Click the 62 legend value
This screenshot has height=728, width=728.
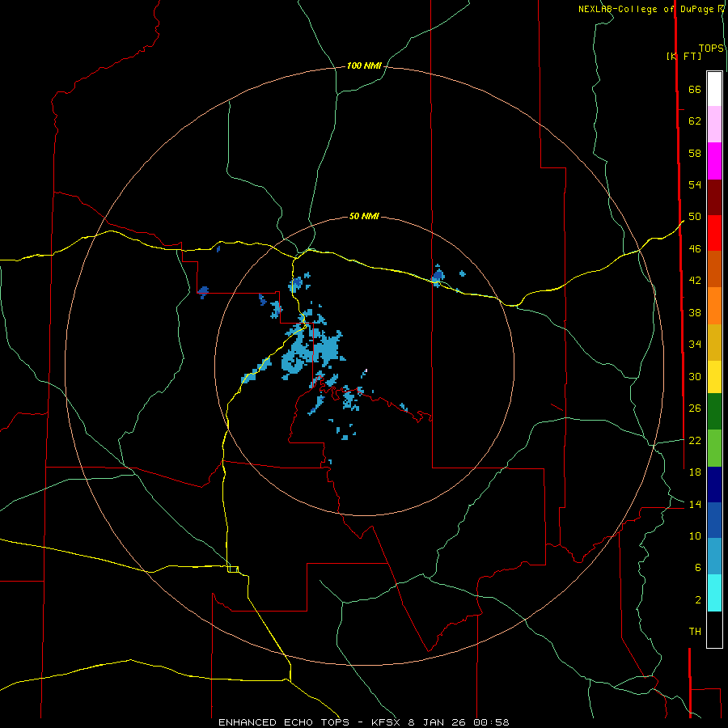695,121
